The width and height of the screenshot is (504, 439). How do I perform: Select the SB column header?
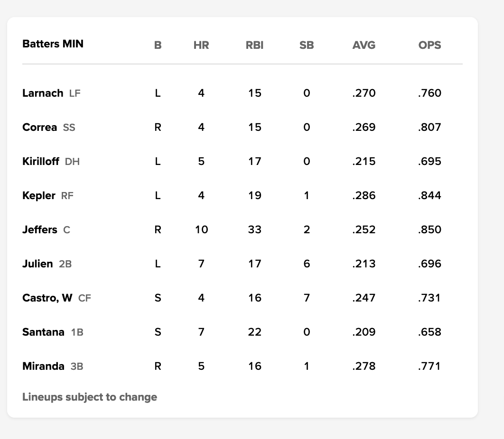pos(307,45)
